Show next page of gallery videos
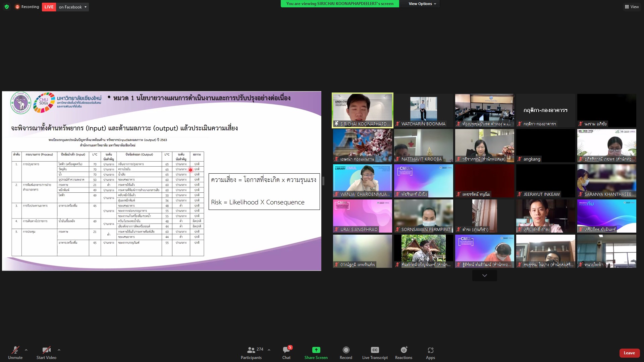The height and width of the screenshot is (362, 644). tap(484, 276)
